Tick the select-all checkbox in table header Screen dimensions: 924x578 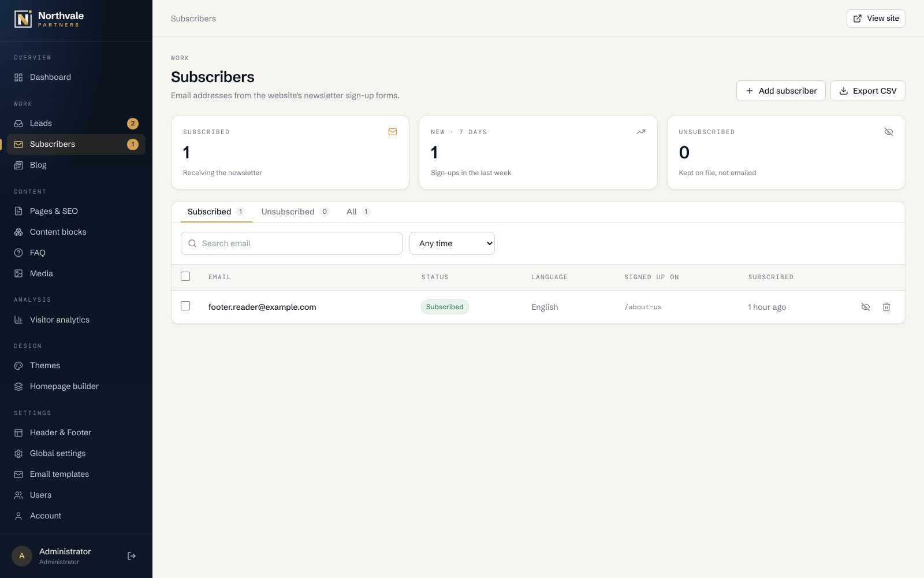coord(185,276)
